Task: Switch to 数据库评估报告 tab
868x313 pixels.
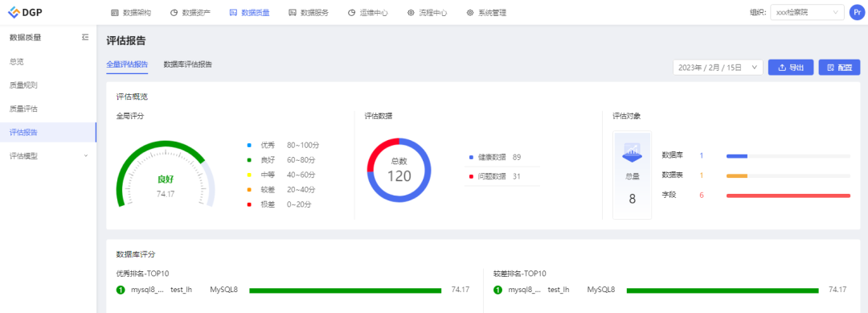Action: 187,64
